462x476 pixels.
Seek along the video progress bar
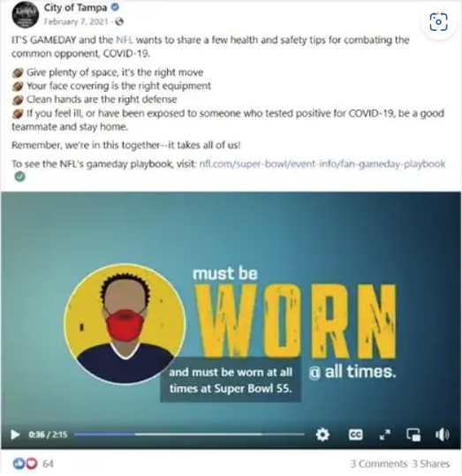(x=189, y=434)
